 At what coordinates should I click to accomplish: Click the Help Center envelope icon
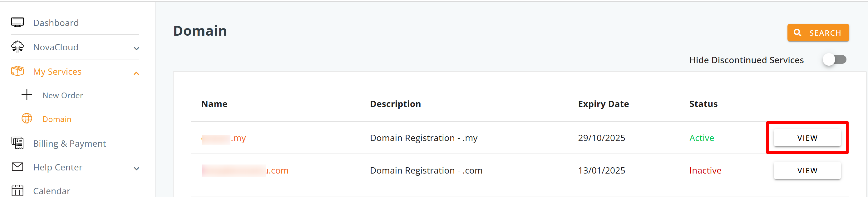point(17,167)
